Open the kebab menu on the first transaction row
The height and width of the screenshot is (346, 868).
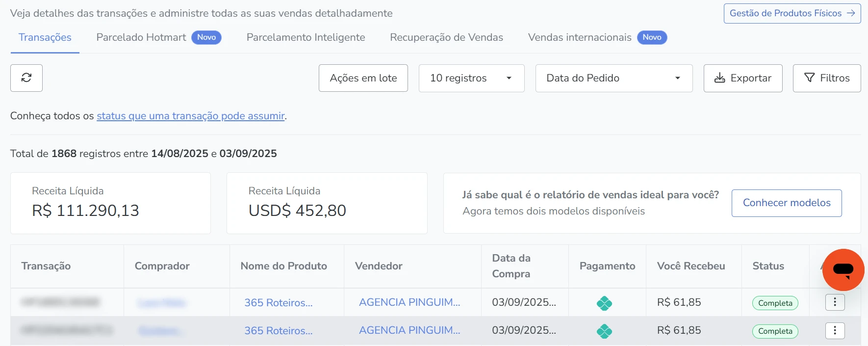(835, 302)
